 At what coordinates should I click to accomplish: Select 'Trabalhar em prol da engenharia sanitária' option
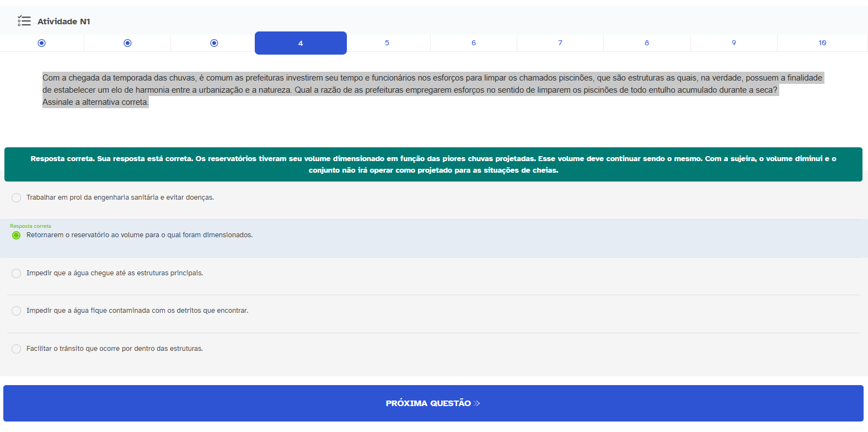(x=17, y=198)
